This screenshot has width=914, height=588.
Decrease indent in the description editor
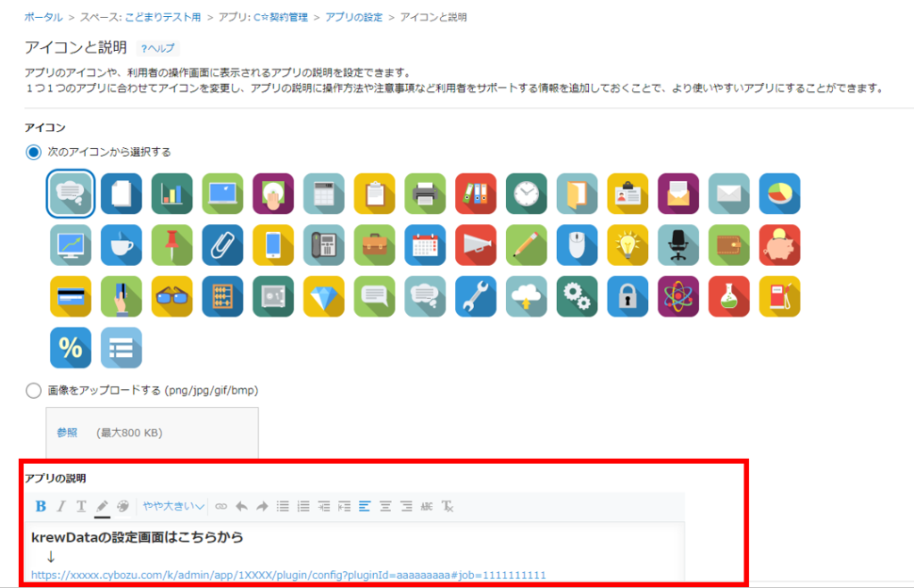click(x=345, y=506)
